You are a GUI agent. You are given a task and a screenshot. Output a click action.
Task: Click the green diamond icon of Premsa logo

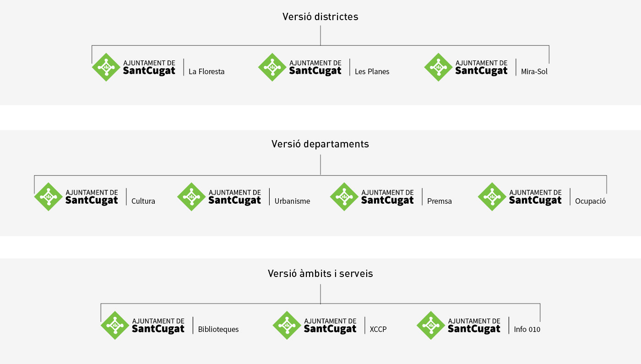point(344,197)
